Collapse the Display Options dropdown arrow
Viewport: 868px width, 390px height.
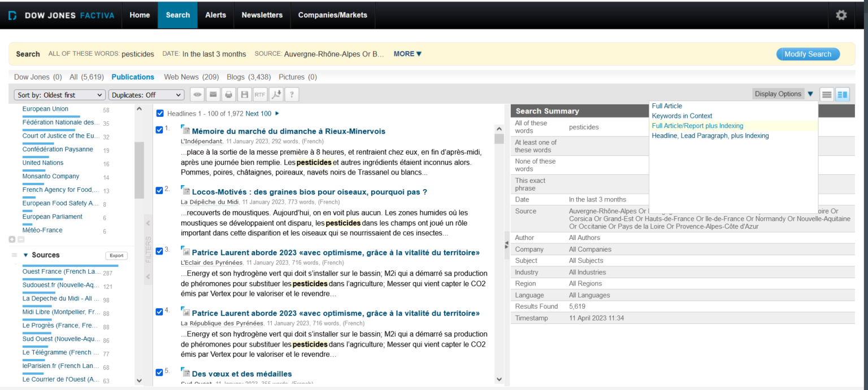[810, 94]
